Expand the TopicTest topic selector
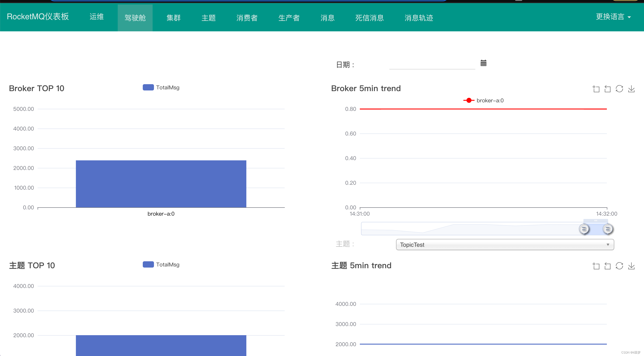The image size is (644, 356). [x=505, y=244]
